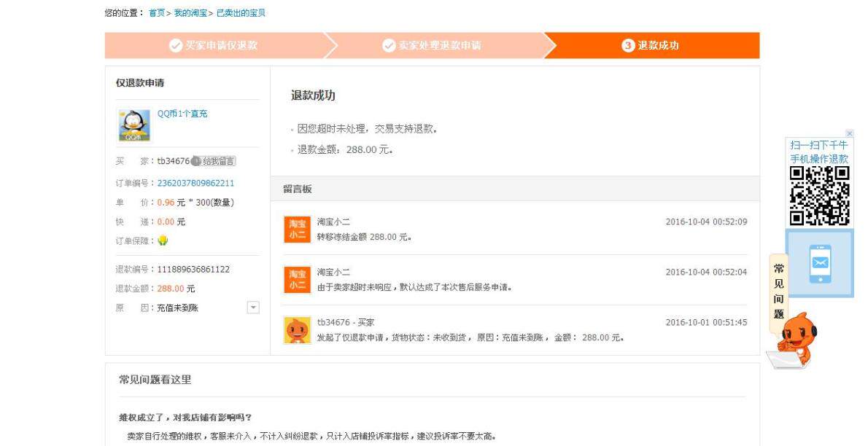Open order number 2362037809862211
Screen dimensions: 868x446
click(x=195, y=183)
